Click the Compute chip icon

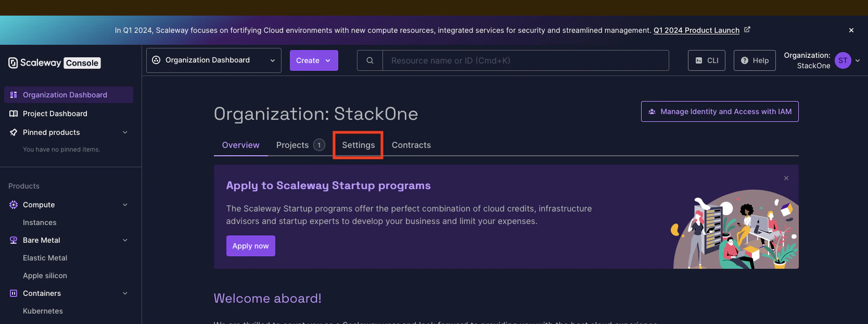14,205
